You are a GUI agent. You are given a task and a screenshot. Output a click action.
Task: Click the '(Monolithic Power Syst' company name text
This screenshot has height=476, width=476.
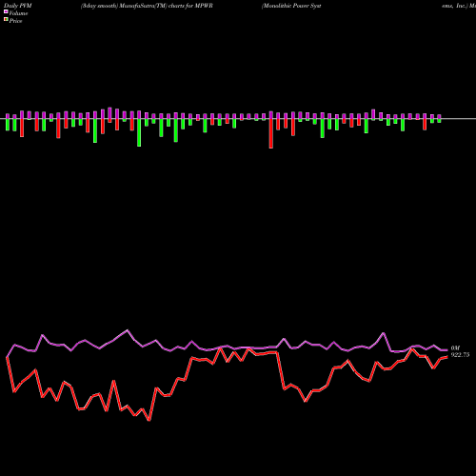tap(291, 6)
